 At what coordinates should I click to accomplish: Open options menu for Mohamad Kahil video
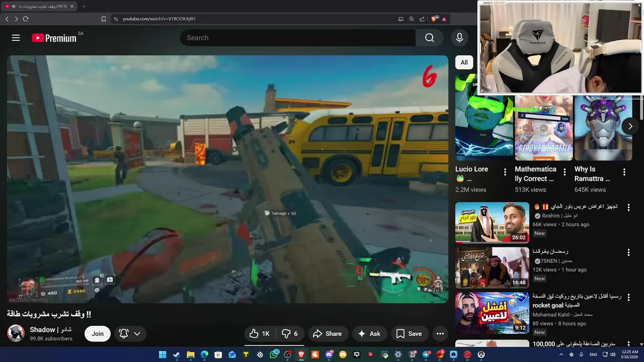tap(628, 298)
